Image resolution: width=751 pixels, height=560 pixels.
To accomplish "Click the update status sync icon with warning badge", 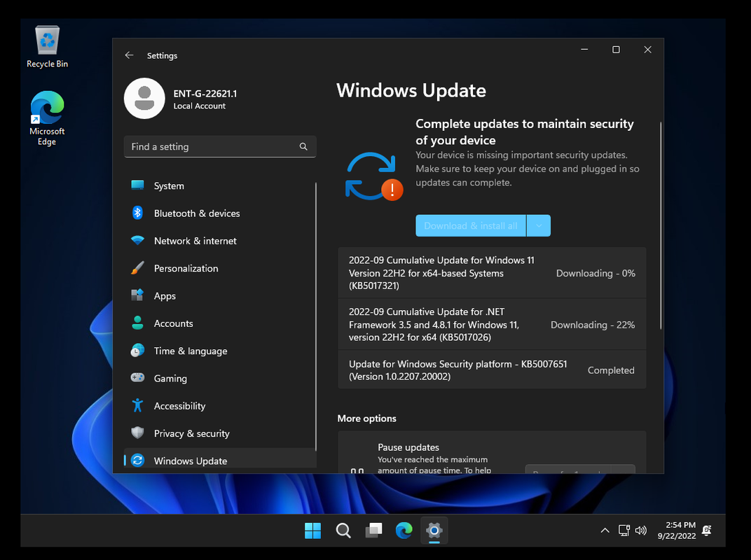I will [x=374, y=176].
